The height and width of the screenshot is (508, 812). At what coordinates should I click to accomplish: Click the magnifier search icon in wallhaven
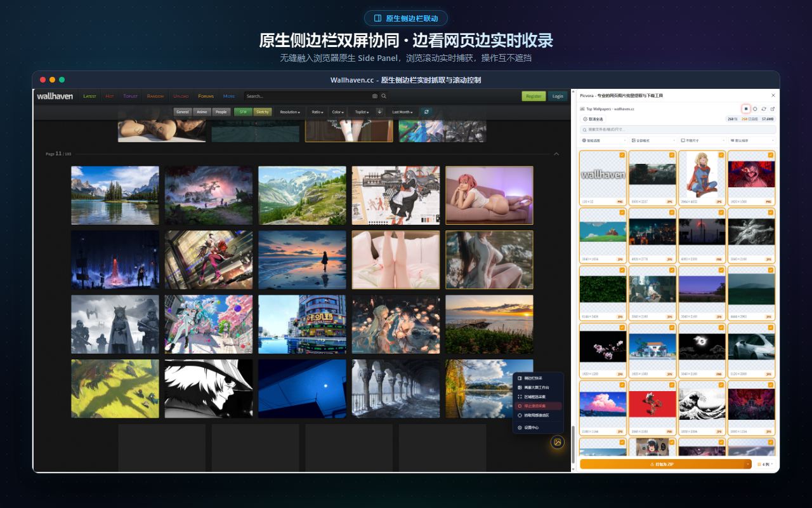384,96
